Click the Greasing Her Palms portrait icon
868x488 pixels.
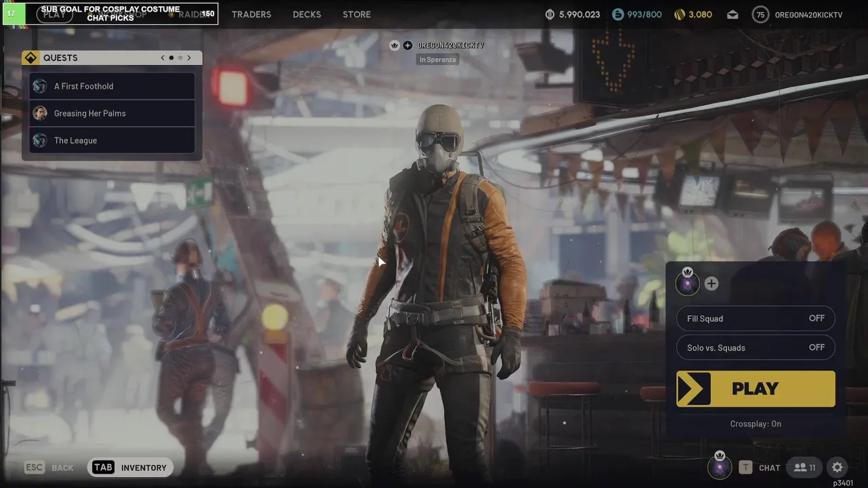(40, 113)
